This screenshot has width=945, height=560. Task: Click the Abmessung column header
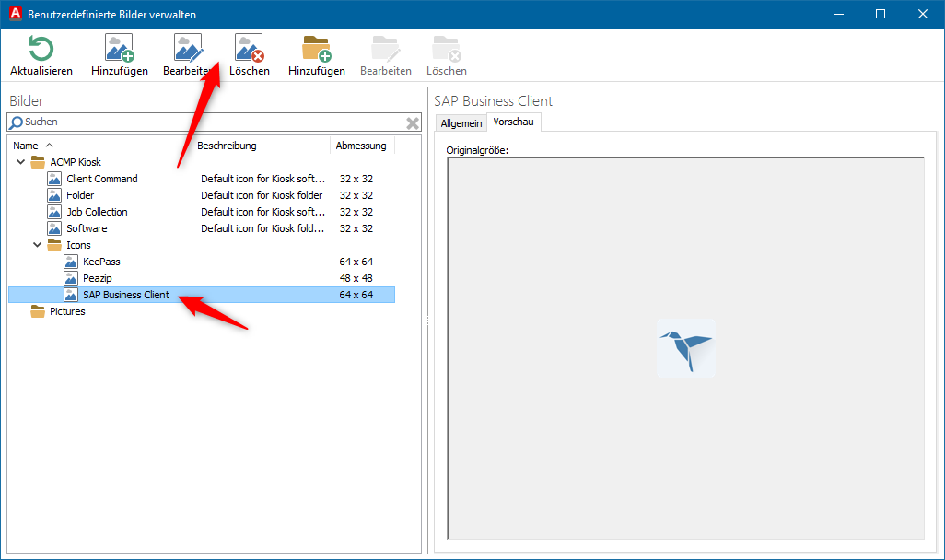click(361, 146)
